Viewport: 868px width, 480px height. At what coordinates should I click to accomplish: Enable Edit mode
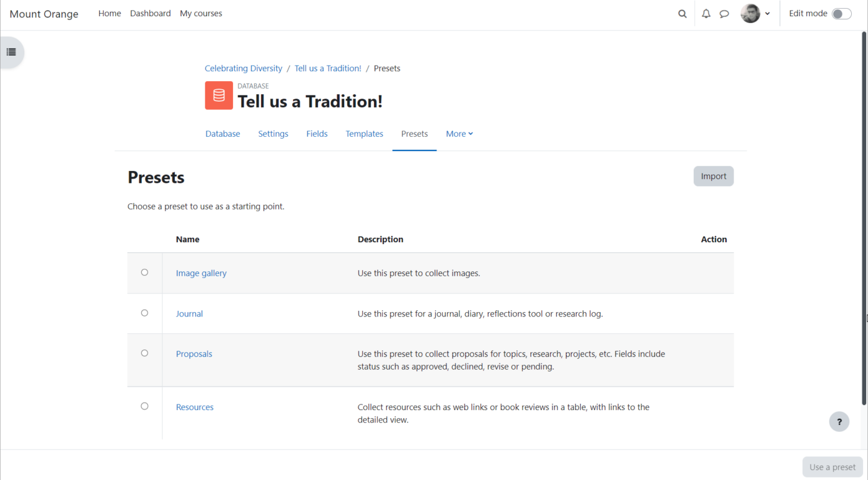pyautogui.click(x=841, y=12)
